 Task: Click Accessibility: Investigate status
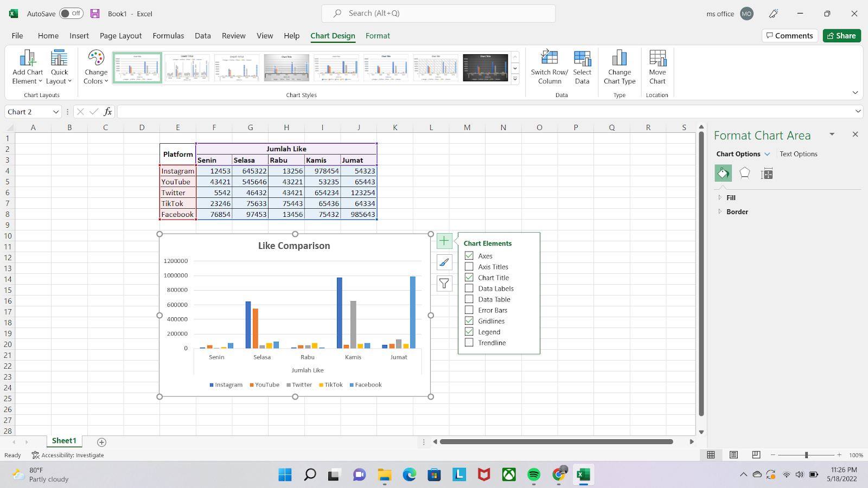pos(68,455)
